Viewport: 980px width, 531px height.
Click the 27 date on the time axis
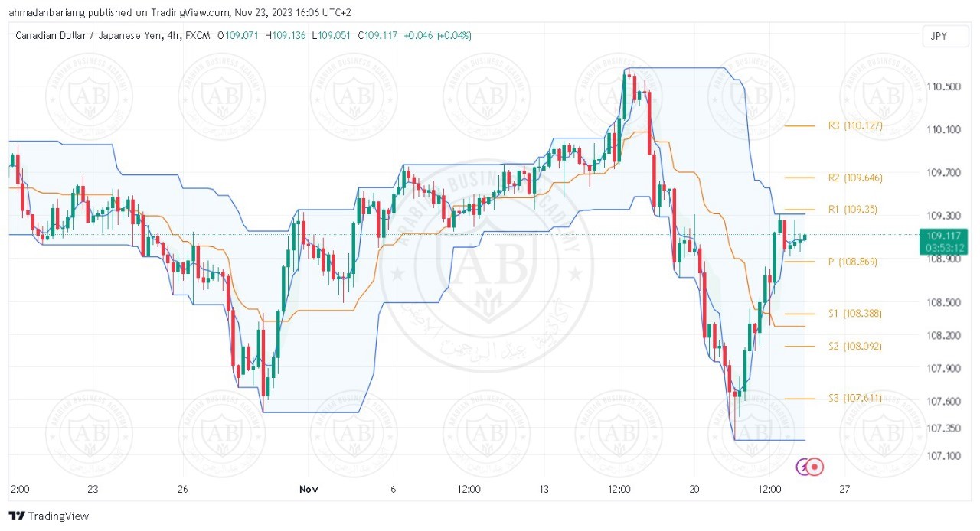click(844, 488)
